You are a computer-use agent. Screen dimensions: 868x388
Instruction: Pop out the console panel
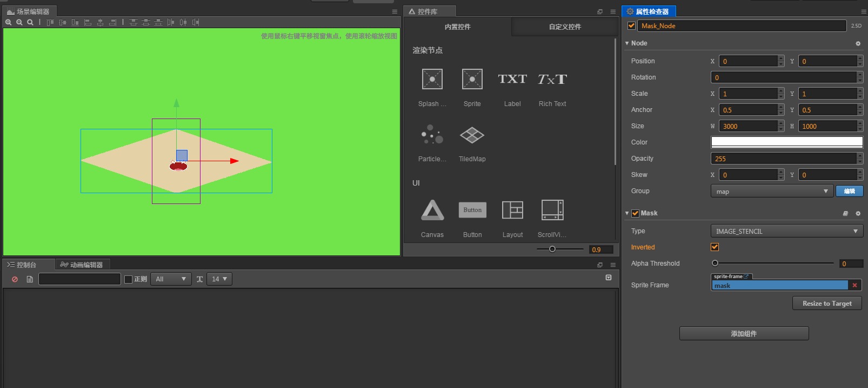(600, 265)
